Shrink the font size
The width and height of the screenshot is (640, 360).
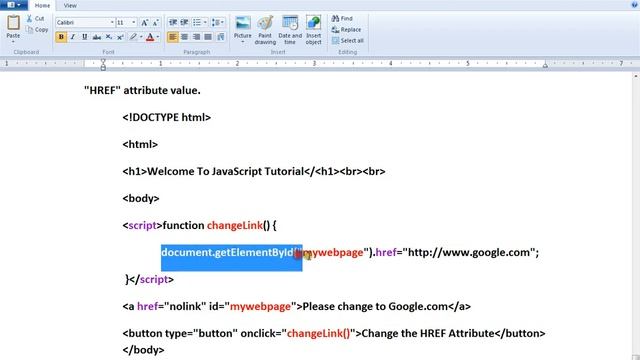(156, 22)
